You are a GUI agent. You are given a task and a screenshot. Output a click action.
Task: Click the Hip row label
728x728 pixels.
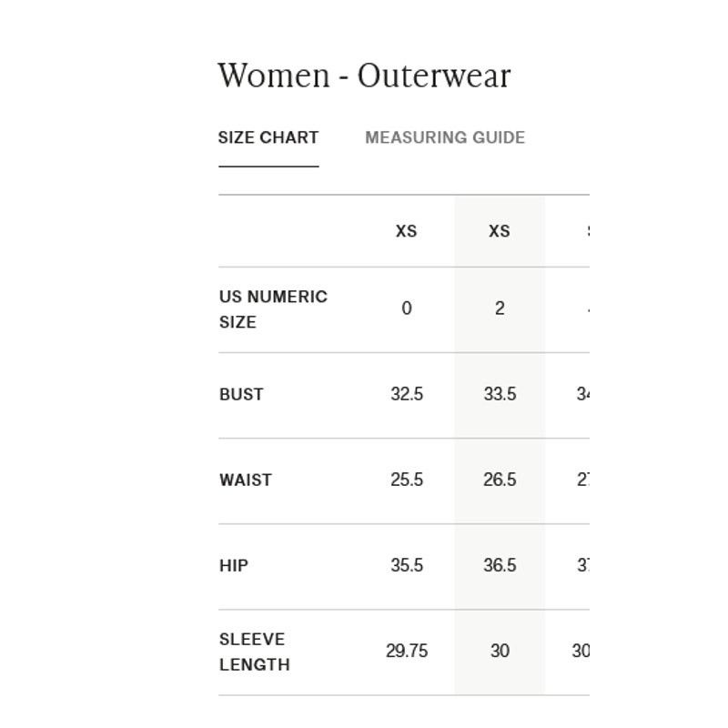coord(234,565)
